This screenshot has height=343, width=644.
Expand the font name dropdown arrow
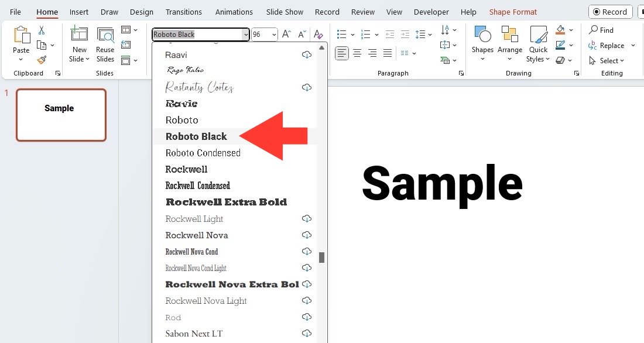pyautogui.click(x=246, y=35)
